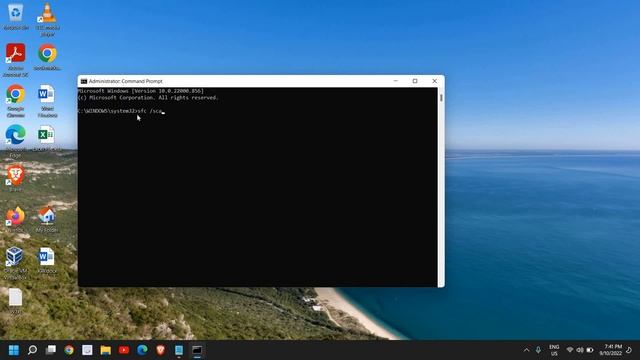Open the clock and date flyout
640x360 pixels.
click(611, 350)
